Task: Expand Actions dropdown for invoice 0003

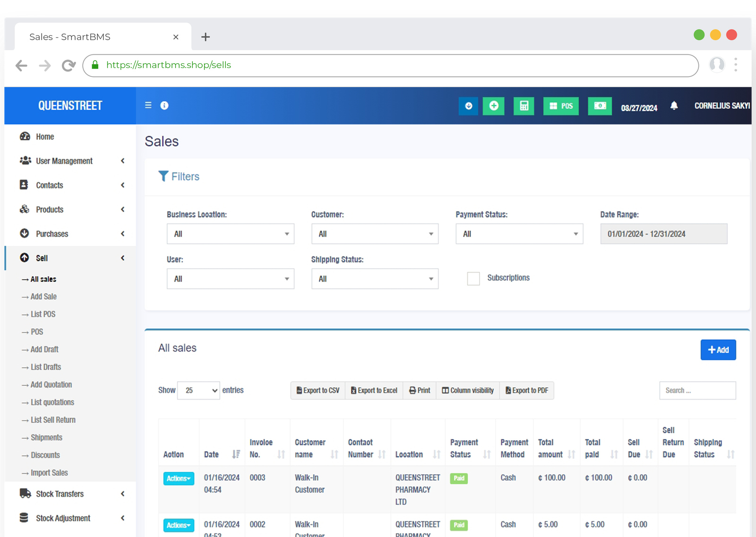Action: coord(179,478)
